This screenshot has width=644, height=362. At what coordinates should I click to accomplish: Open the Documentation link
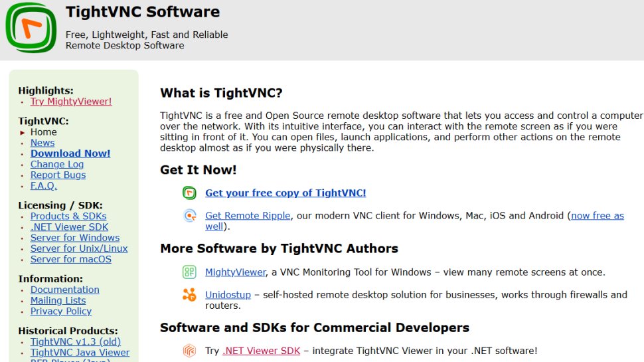(x=65, y=290)
